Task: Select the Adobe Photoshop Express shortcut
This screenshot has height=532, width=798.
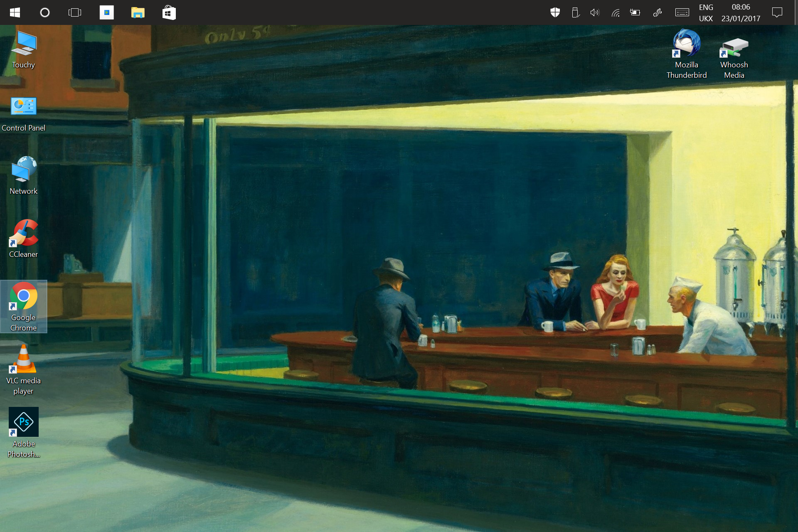Action: [x=24, y=431]
